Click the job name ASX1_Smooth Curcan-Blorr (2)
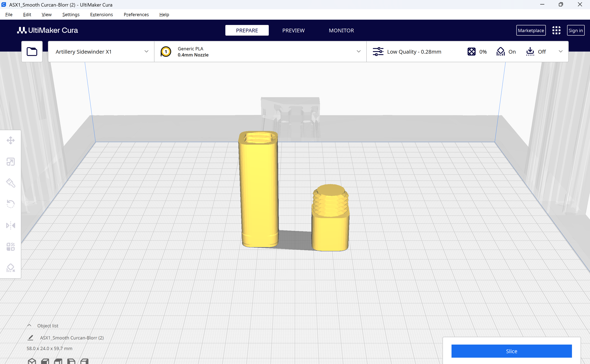The height and width of the screenshot is (364, 590). coord(72,338)
